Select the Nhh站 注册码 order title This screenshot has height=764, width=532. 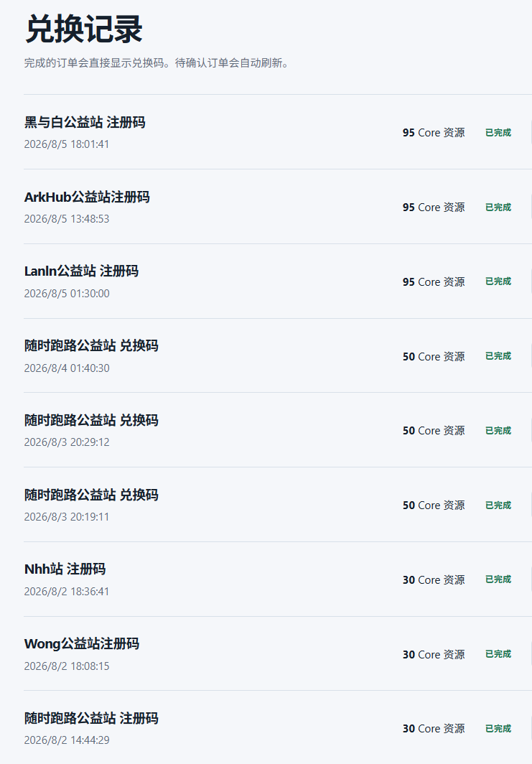point(65,569)
